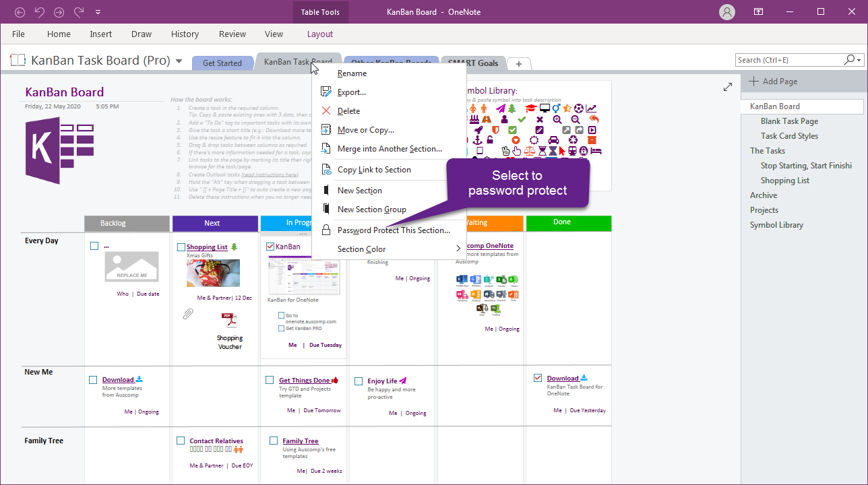The height and width of the screenshot is (485, 868).
Task: Open the Table Tools Layout tab
Action: pyautogui.click(x=320, y=34)
